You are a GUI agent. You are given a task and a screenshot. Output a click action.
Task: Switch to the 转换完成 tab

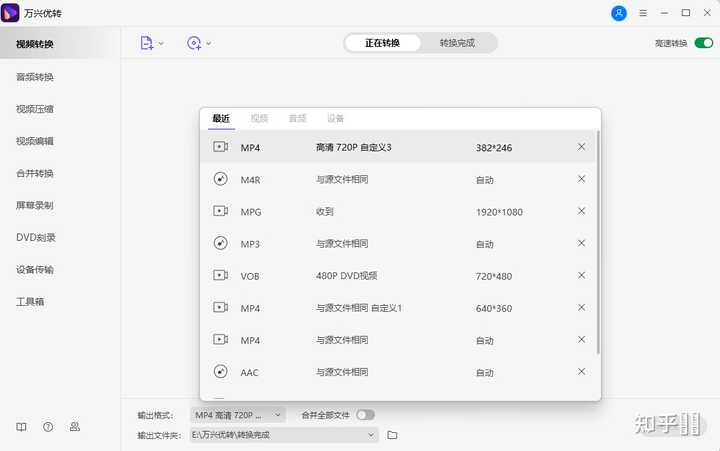tap(457, 43)
